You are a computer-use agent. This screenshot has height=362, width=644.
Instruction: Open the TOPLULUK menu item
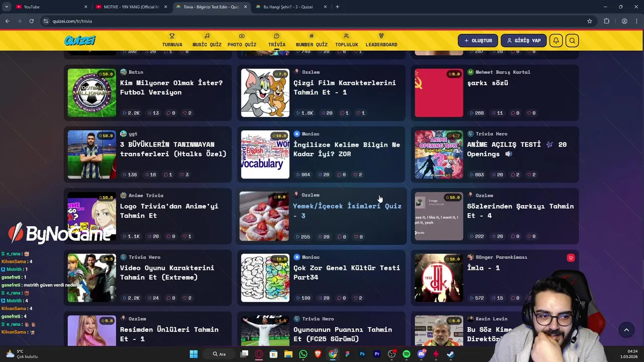pyautogui.click(x=347, y=41)
